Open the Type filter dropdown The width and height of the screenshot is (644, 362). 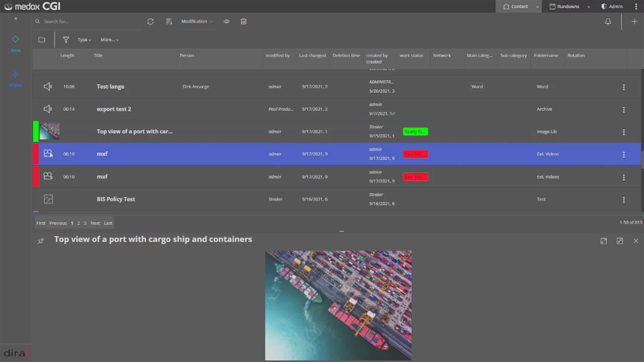pos(84,40)
